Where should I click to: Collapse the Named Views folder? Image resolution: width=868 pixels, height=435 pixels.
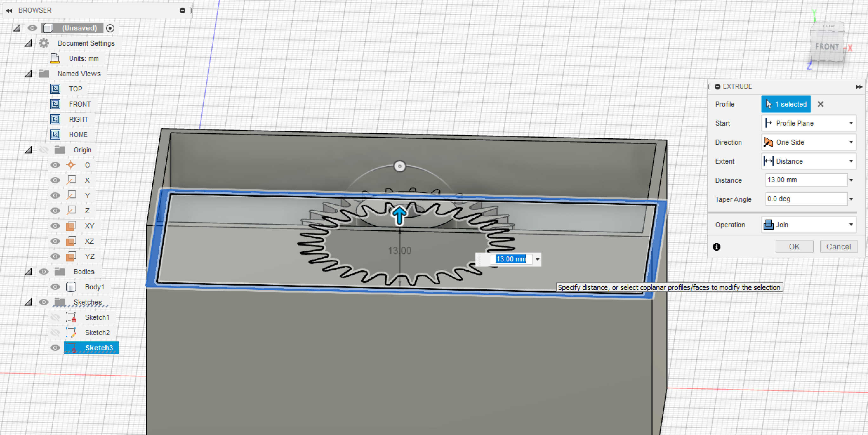point(29,74)
